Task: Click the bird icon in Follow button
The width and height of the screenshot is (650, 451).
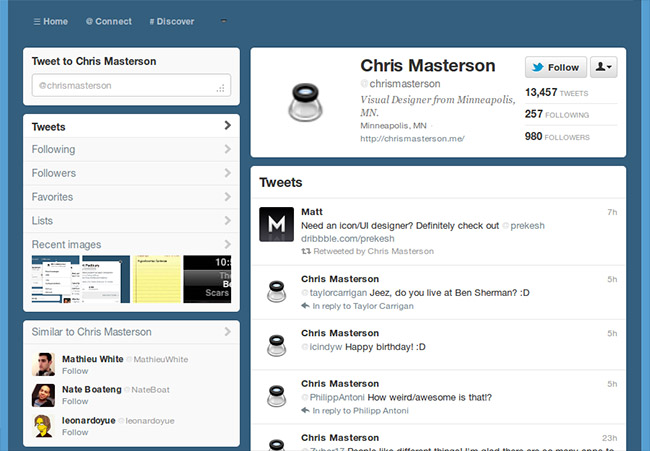Action: 538,67
